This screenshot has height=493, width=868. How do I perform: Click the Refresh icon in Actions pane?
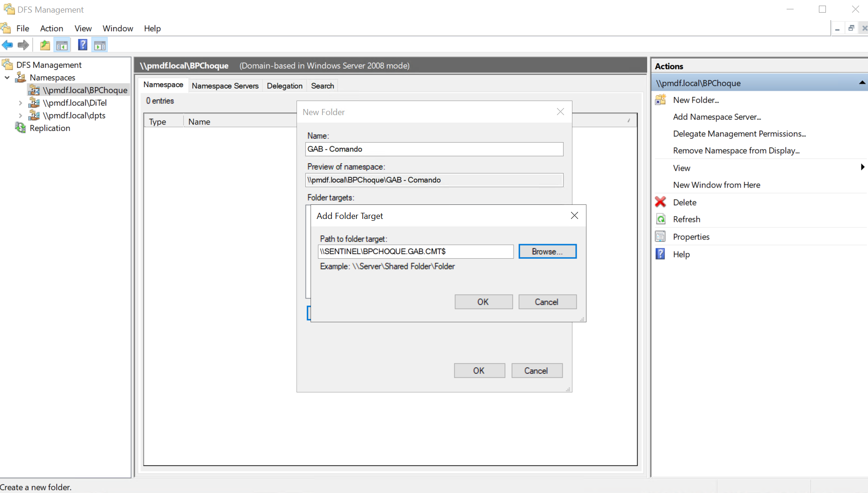660,219
